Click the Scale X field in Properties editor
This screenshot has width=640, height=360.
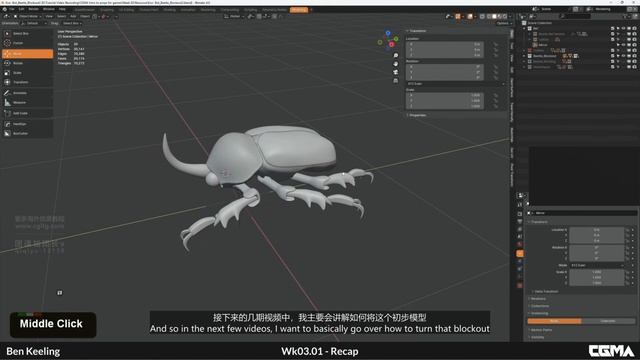pyautogui.click(x=597, y=272)
